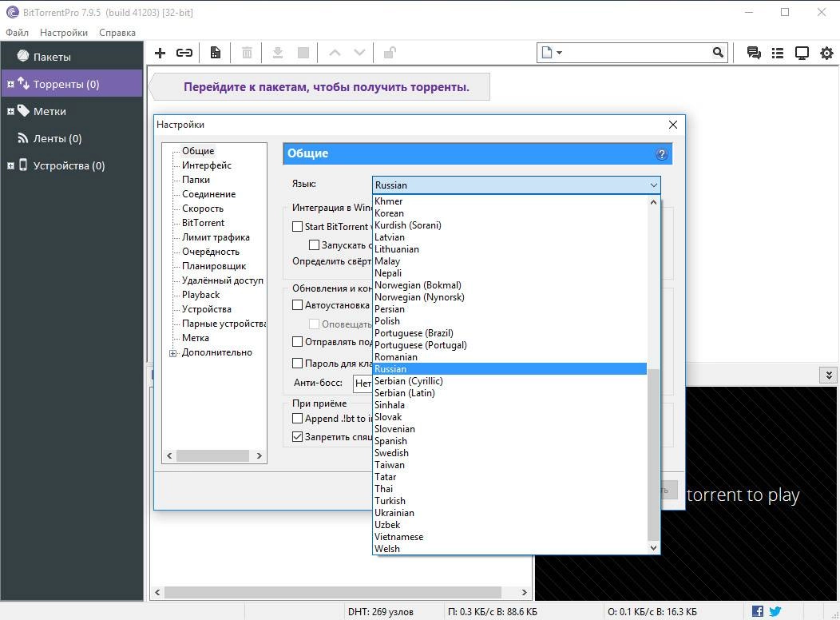
Task: Open the Папки settings page
Action: pos(196,180)
